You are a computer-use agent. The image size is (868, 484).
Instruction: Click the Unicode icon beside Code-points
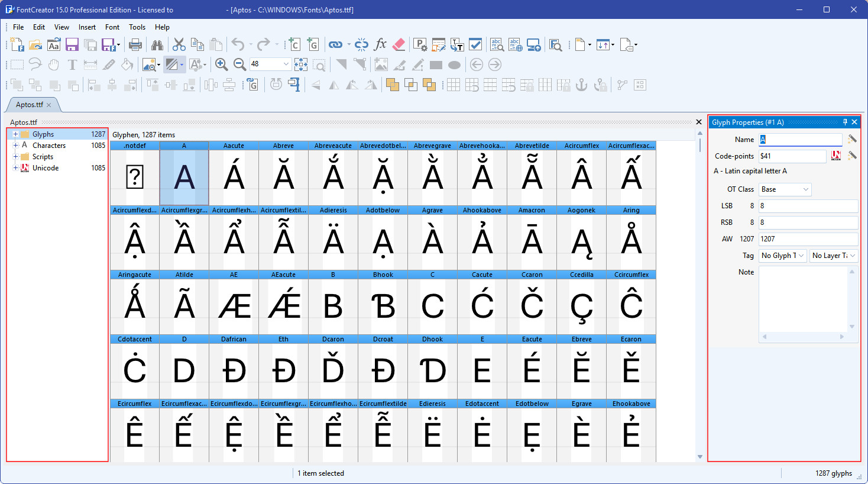point(836,156)
